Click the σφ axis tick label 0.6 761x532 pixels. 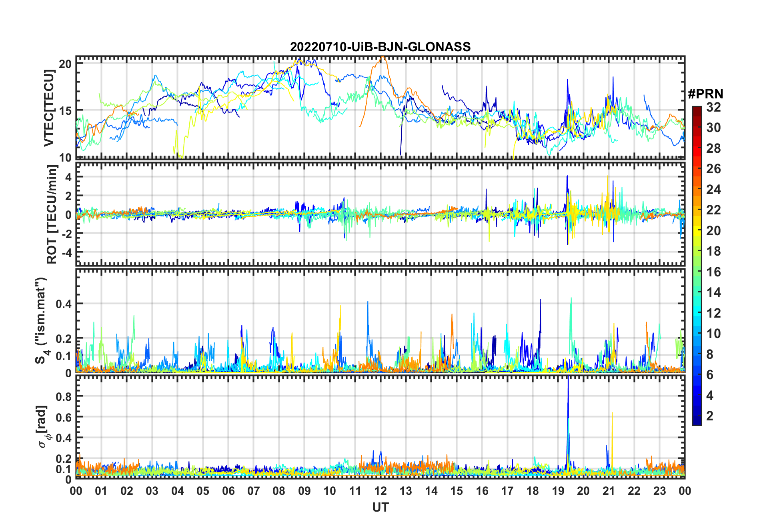point(64,417)
